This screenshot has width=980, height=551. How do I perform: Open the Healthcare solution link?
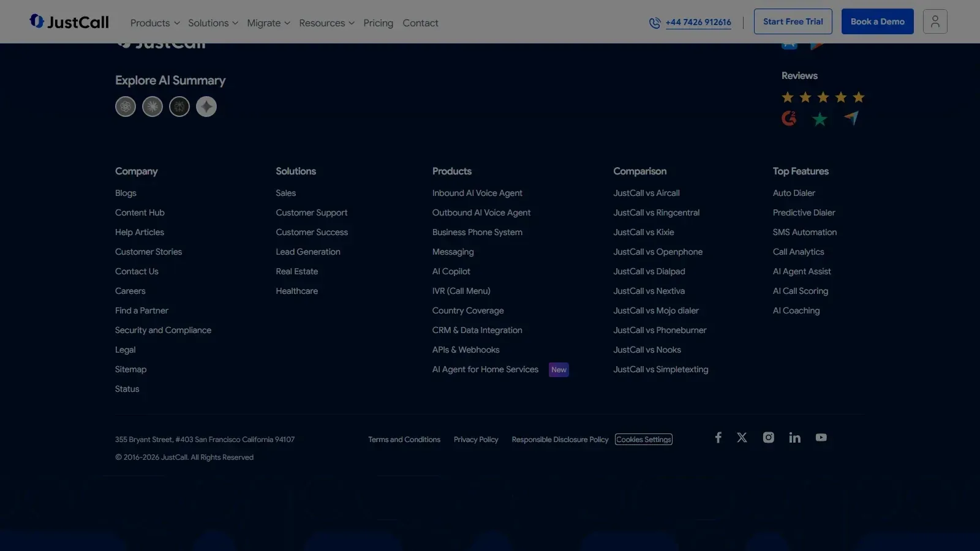[x=297, y=291]
